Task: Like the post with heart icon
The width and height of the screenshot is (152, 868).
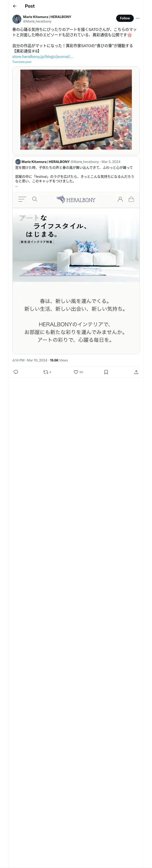Action: point(78,372)
